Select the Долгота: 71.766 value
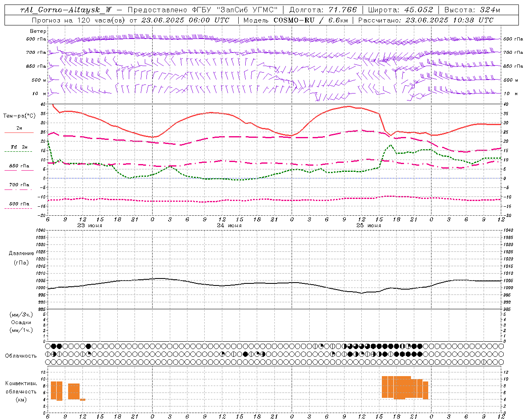 323,10
